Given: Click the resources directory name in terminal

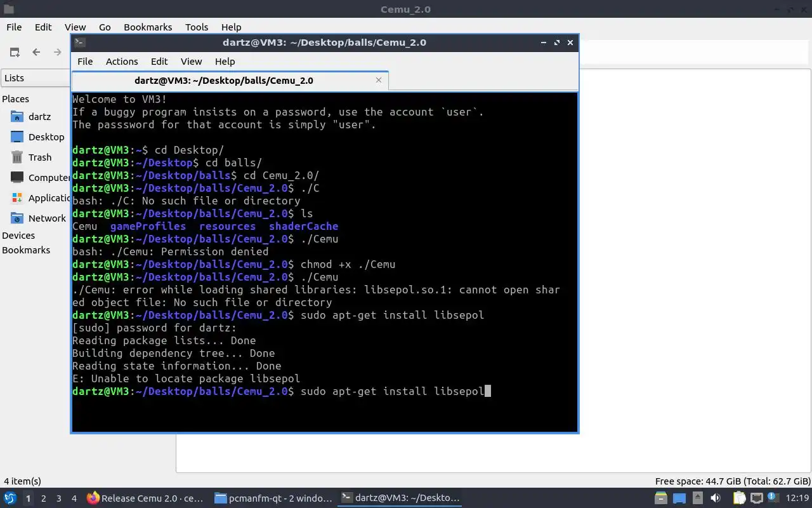Looking at the screenshot, I should [x=227, y=226].
